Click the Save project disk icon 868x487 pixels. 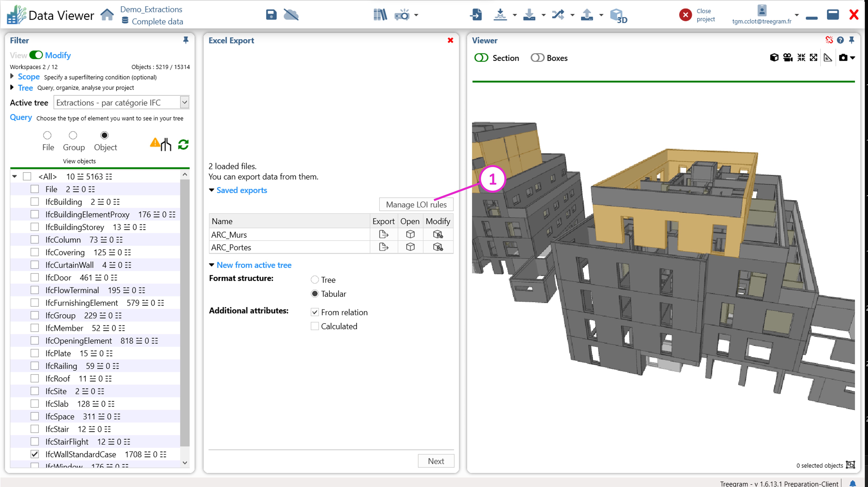pos(271,15)
